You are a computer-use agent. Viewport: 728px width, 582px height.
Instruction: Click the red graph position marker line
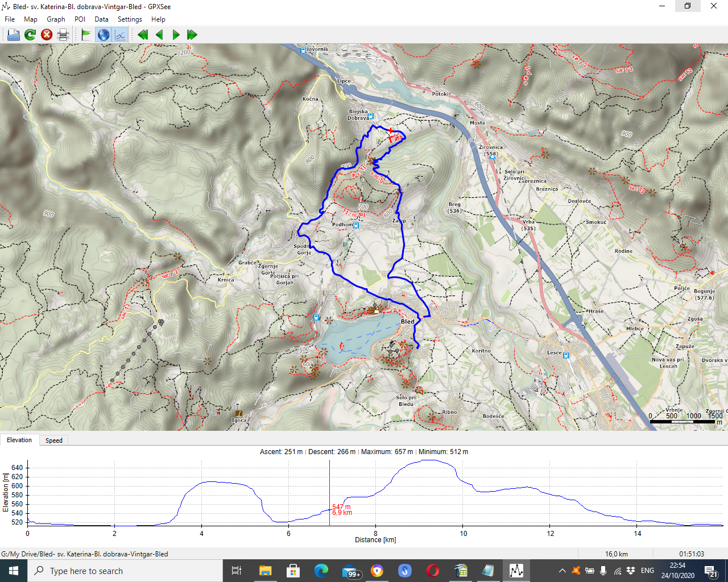tap(329, 489)
